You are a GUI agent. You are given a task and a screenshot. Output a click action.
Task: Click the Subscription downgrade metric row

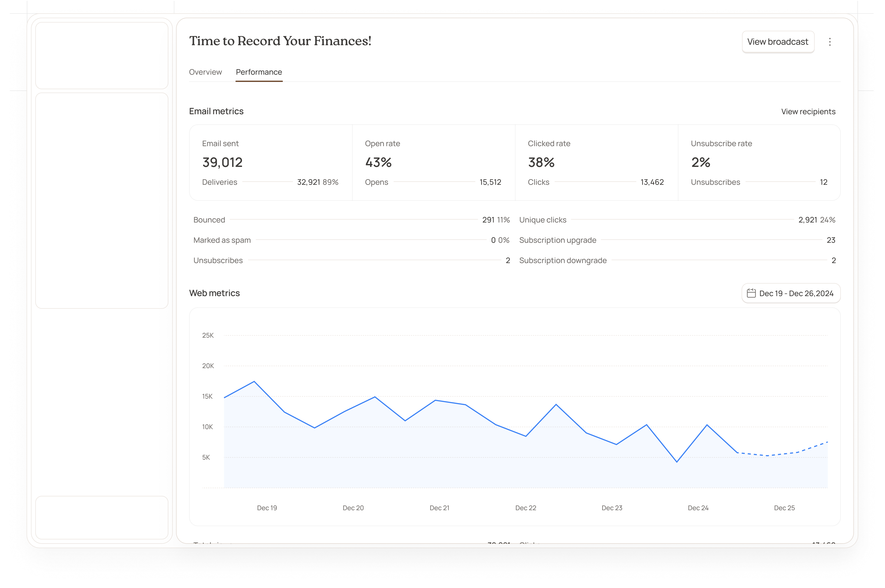tap(675, 260)
